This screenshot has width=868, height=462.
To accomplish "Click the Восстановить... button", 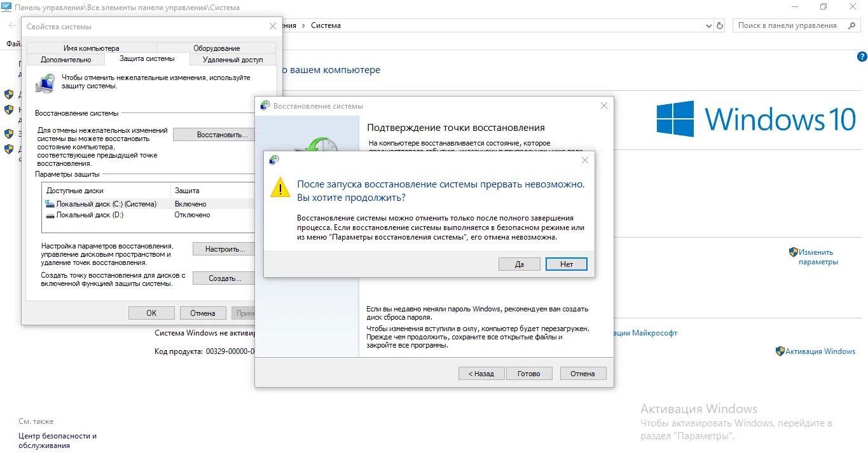I will click(x=214, y=135).
